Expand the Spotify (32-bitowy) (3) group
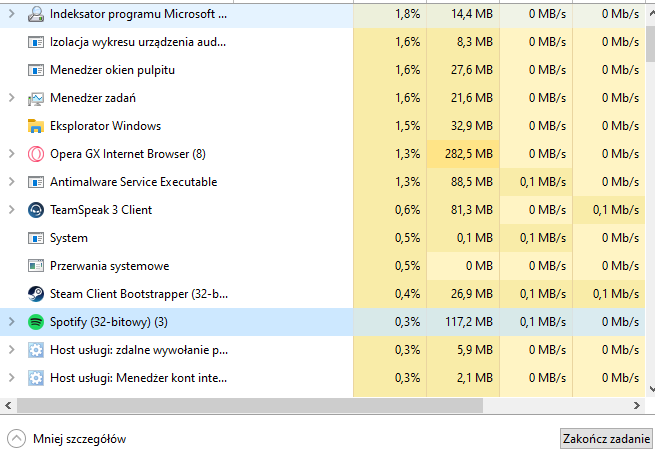The height and width of the screenshot is (461, 655). tap(12, 322)
